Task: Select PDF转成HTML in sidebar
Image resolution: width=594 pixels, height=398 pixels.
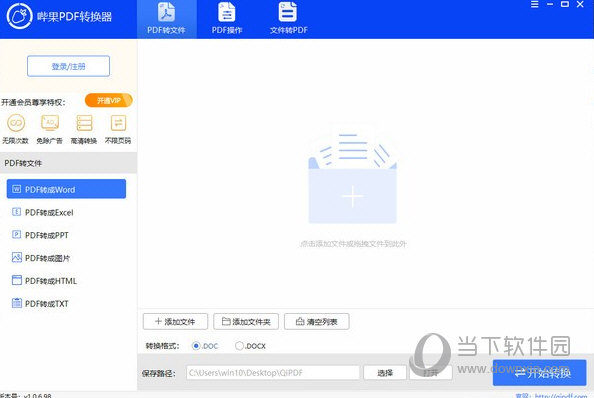Action: click(x=66, y=281)
